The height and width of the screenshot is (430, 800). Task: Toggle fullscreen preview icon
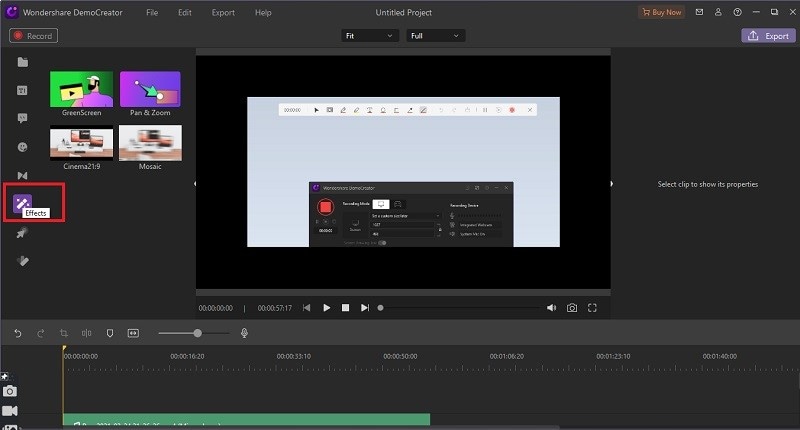[x=592, y=308]
